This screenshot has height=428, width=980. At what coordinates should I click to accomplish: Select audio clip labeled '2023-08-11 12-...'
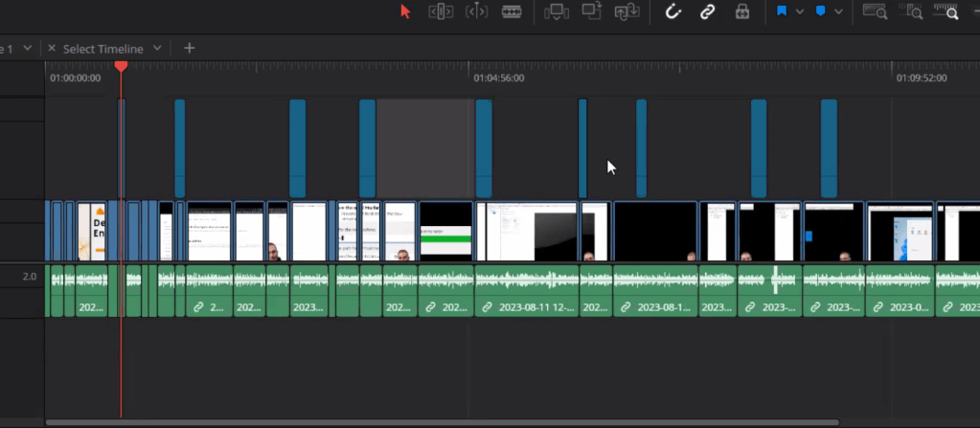(527, 290)
